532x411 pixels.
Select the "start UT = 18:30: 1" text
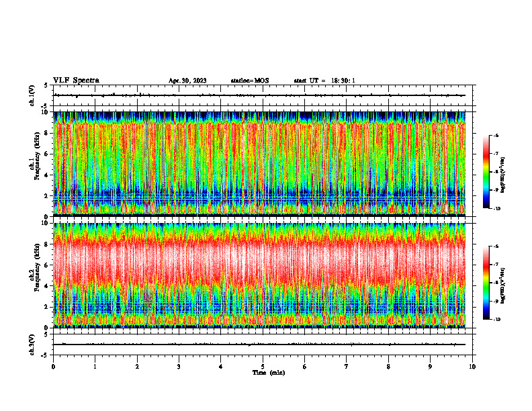(324, 81)
